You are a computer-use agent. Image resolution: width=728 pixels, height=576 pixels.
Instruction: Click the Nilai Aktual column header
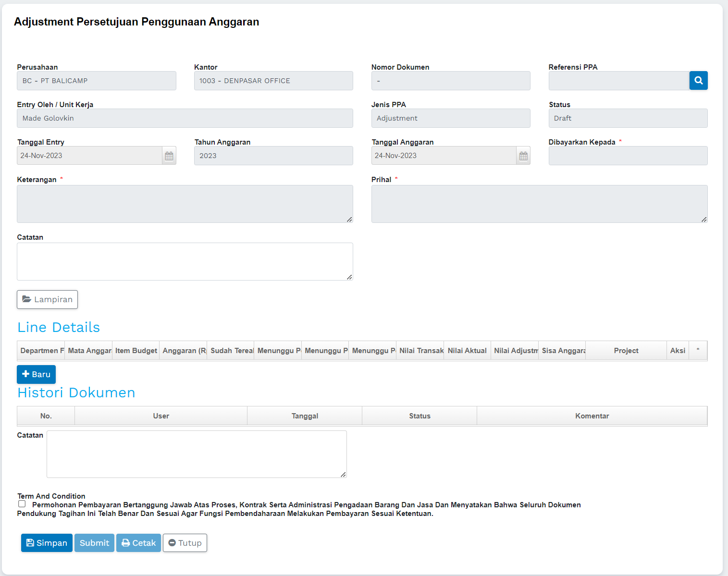pyautogui.click(x=467, y=351)
